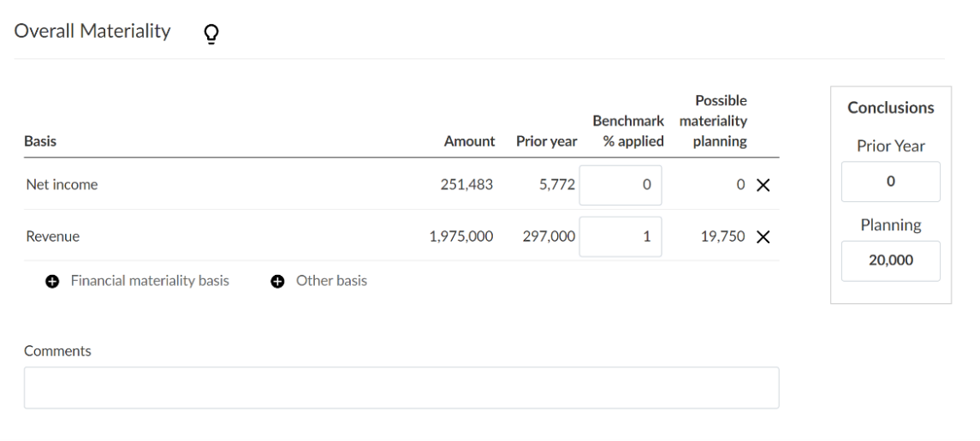Click inside the Comments text box
This screenshot has height=441, width=980.
(x=401, y=388)
